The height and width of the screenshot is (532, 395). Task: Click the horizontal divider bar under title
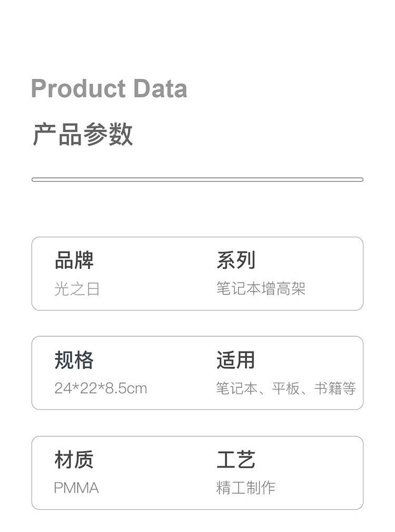click(197, 179)
